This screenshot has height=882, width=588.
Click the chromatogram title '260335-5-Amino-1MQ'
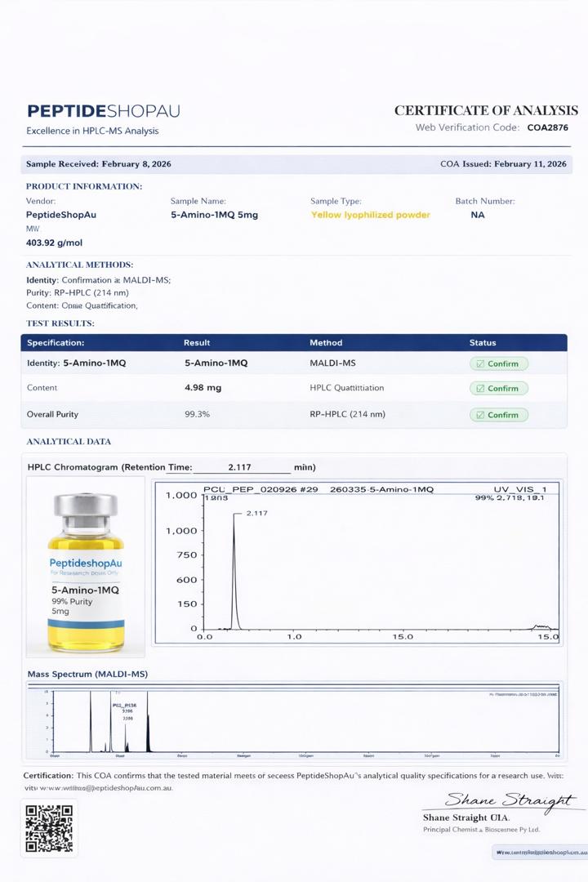click(381, 489)
